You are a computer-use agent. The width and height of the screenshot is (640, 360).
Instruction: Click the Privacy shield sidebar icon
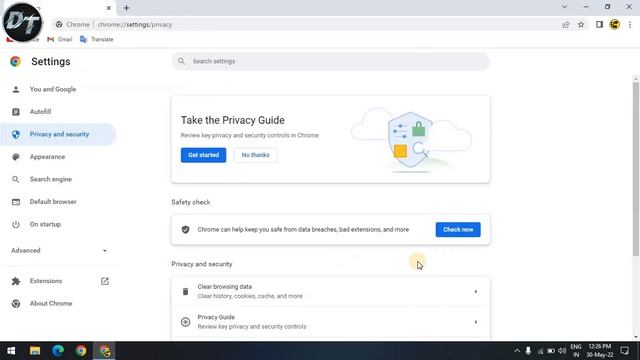(x=16, y=134)
